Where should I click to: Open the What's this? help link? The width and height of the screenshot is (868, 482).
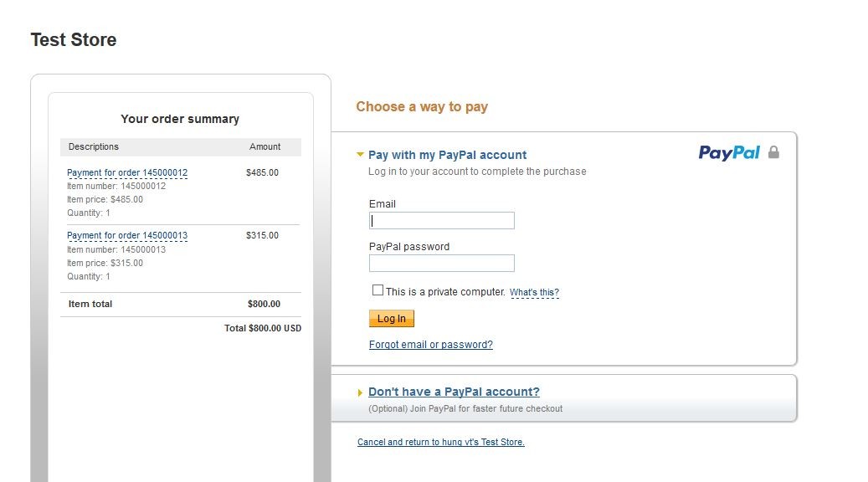(534, 292)
